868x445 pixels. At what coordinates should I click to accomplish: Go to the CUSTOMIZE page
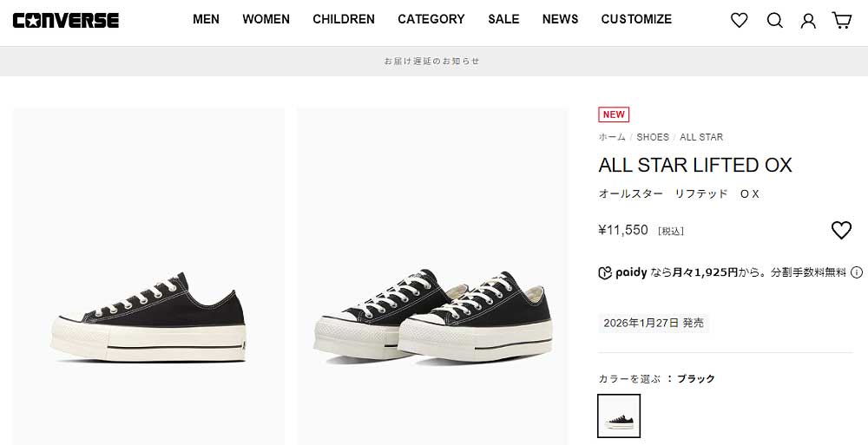[636, 19]
